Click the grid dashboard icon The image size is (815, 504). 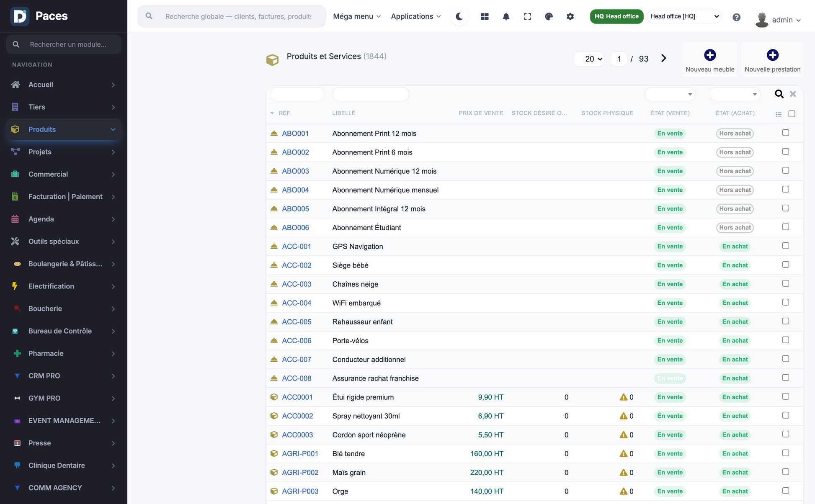point(485,16)
